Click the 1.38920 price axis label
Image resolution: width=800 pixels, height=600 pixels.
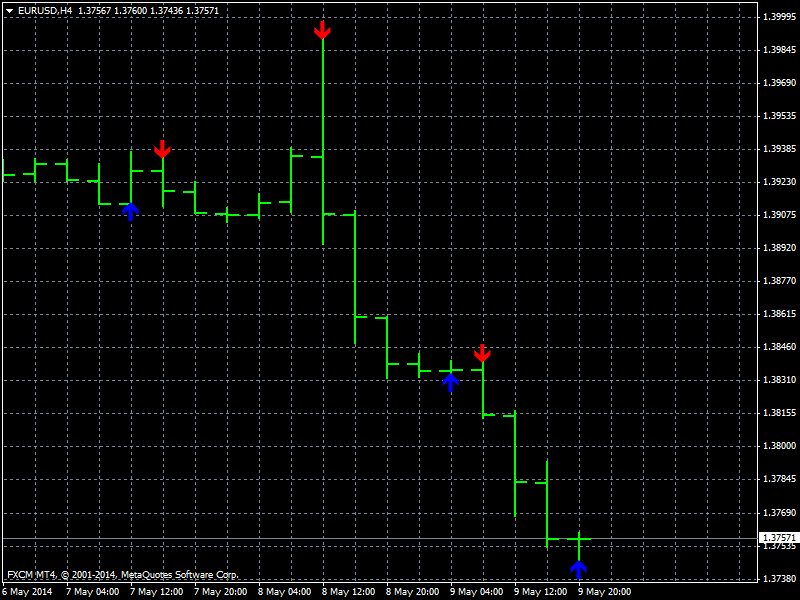click(779, 248)
